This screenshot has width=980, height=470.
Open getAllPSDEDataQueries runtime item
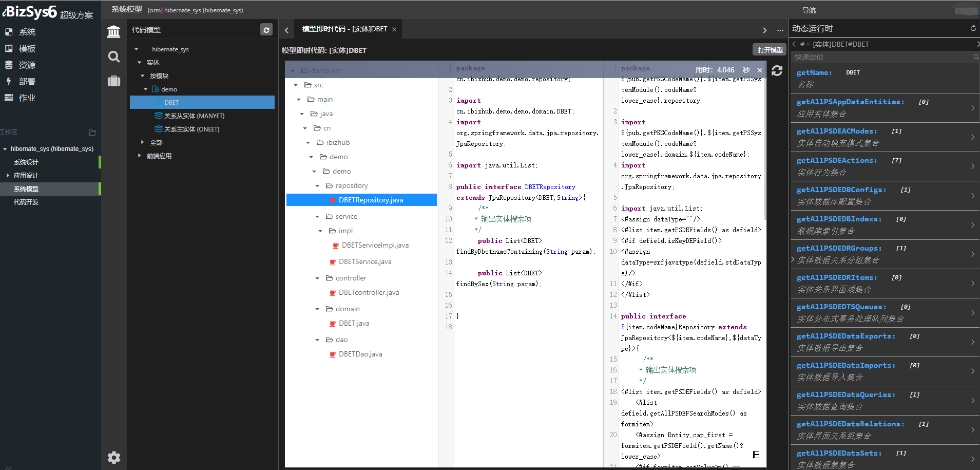pos(885,401)
